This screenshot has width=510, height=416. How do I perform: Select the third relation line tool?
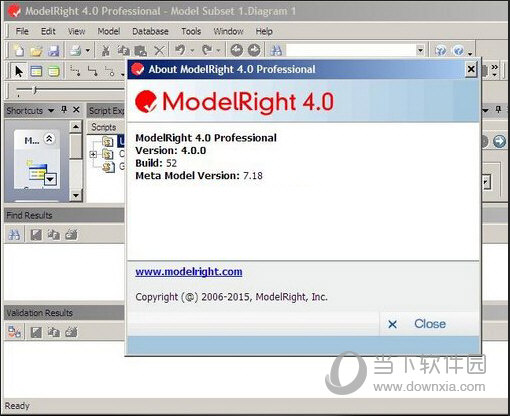click(110, 71)
